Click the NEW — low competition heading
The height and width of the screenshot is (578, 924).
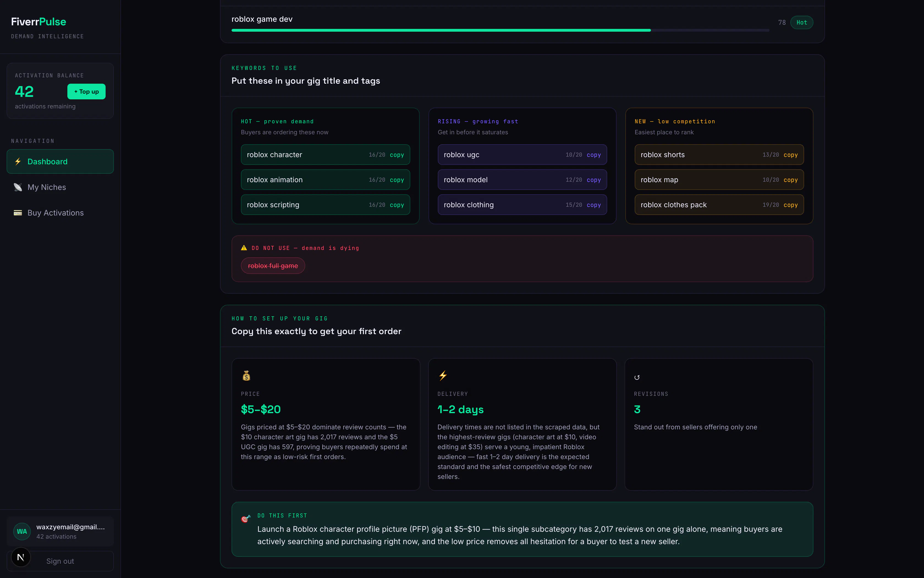[x=675, y=122]
